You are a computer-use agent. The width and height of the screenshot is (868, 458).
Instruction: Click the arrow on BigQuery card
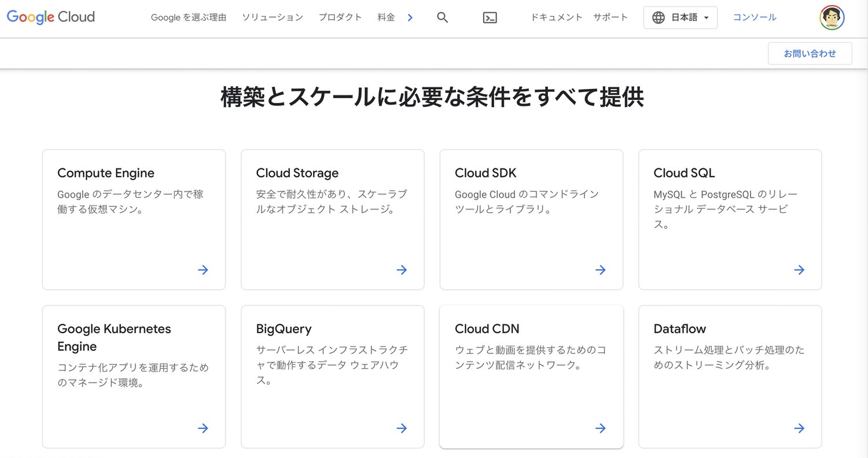tap(402, 428)
